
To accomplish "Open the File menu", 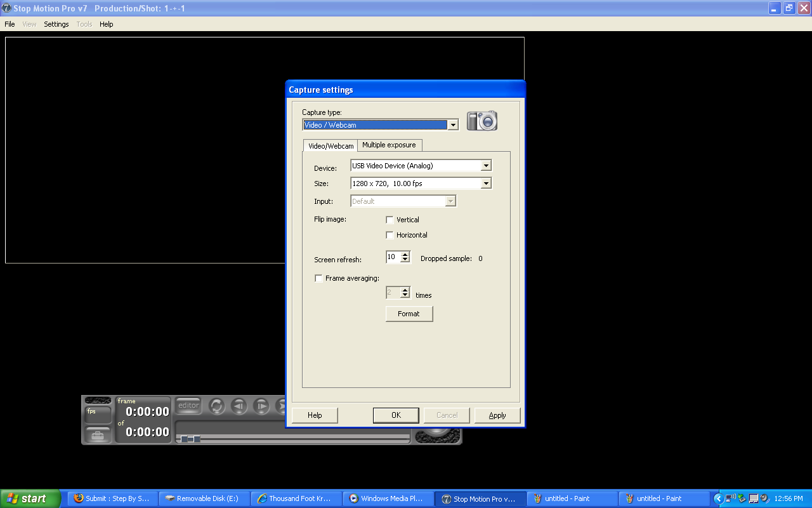I will coord(10,24).
